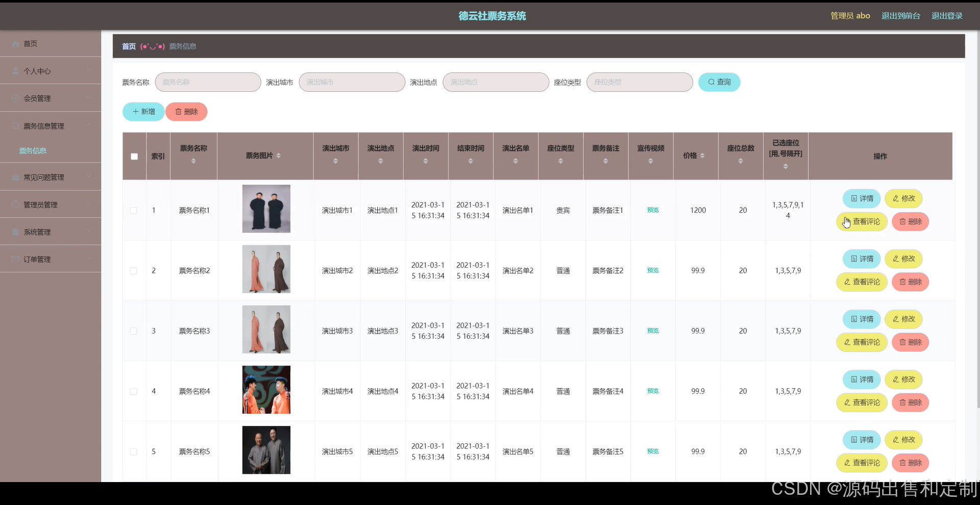Open thumbnail image of 票务名称4
This screenshot has width=980, height=505.
point(266,390)
